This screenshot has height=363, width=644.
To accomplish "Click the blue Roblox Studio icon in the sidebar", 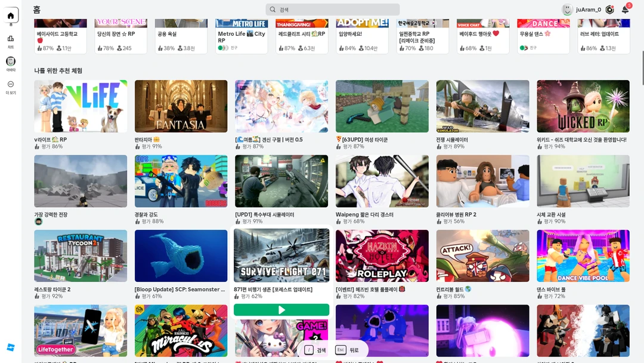I will pos(11,347).
